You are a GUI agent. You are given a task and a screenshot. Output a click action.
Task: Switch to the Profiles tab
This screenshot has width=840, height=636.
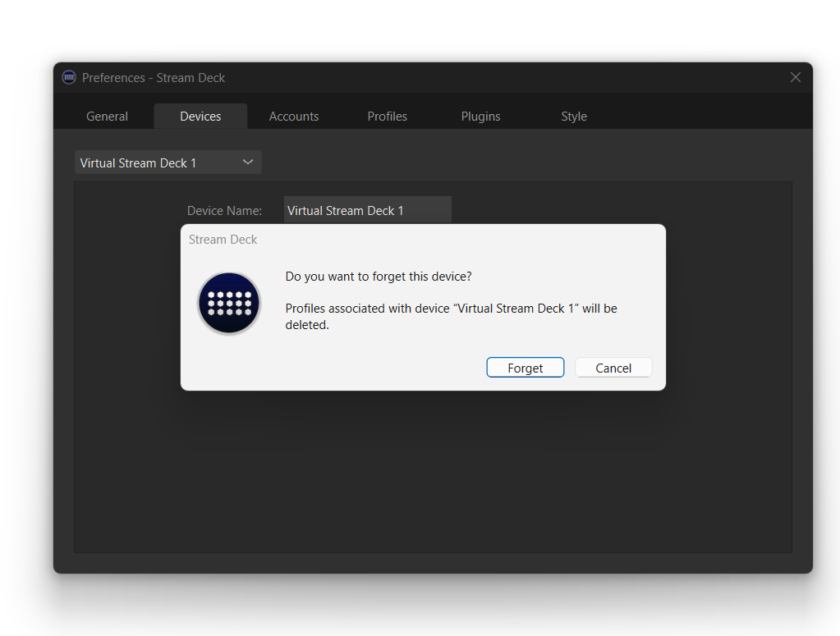coord(387,116)
